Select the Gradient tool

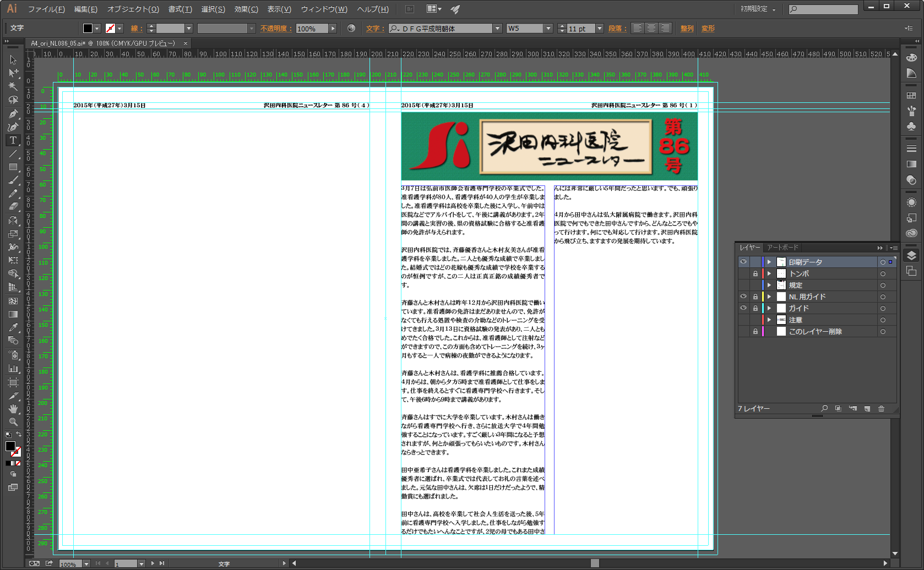[13, 314]
